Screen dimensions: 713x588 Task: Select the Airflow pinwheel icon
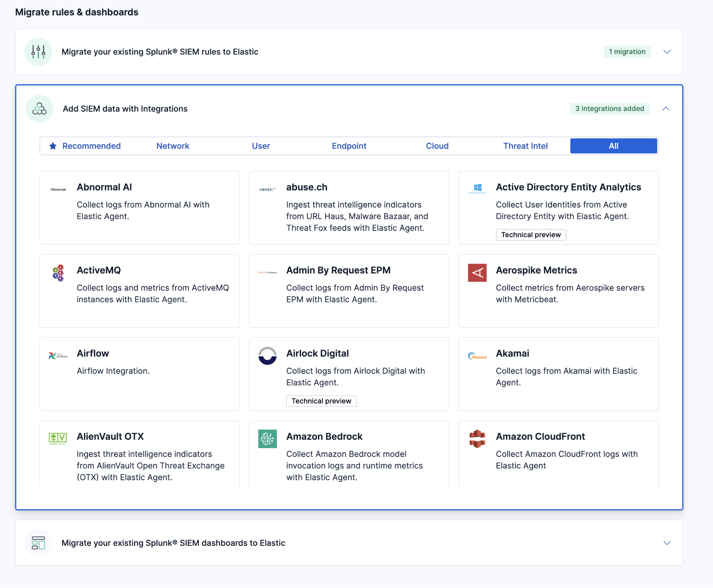click(x=57, y=355)
